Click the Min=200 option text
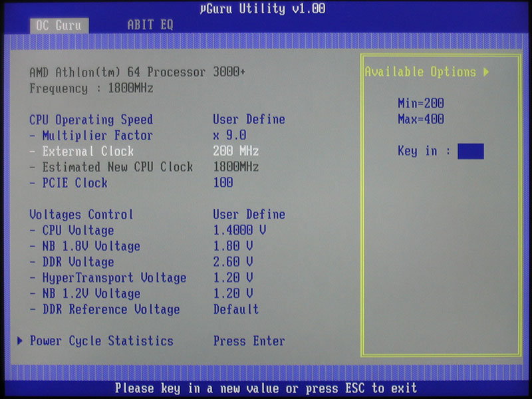The width and height of the screenshot is (532, 399). [x=421, y=103]
